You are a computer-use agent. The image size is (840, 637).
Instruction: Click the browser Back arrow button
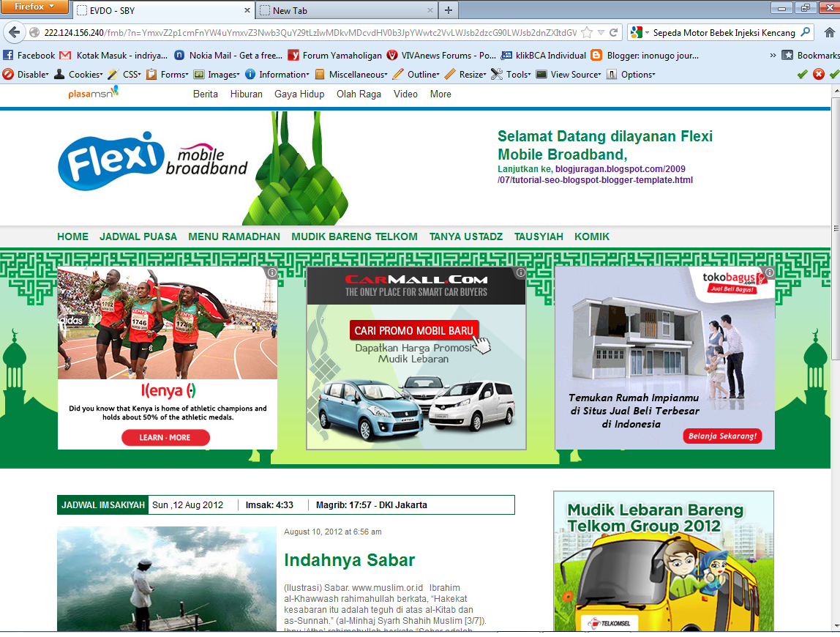point(15,32)
